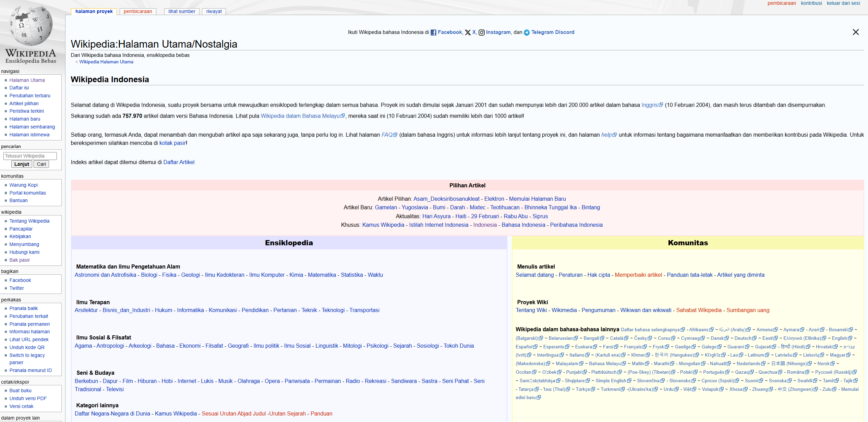Click the external link icon beside FAQ
The height and width of the screenshot is (422, 868).
396,135
